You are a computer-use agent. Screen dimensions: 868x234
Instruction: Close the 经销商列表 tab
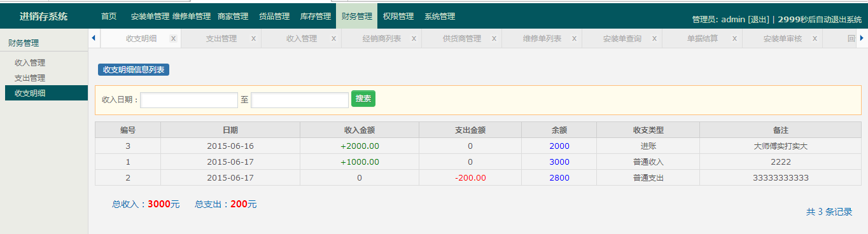(x=414, y=39)
